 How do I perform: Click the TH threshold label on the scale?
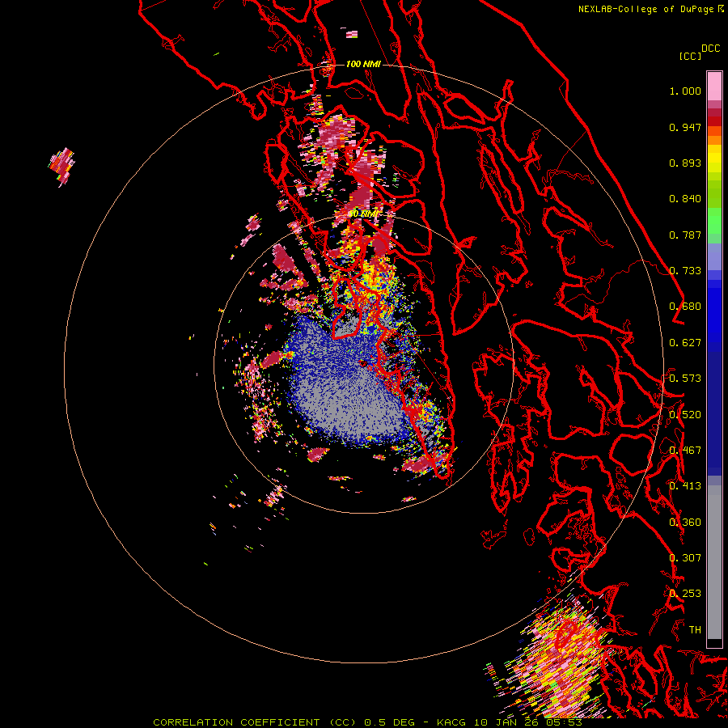click(x=695, y=629)
